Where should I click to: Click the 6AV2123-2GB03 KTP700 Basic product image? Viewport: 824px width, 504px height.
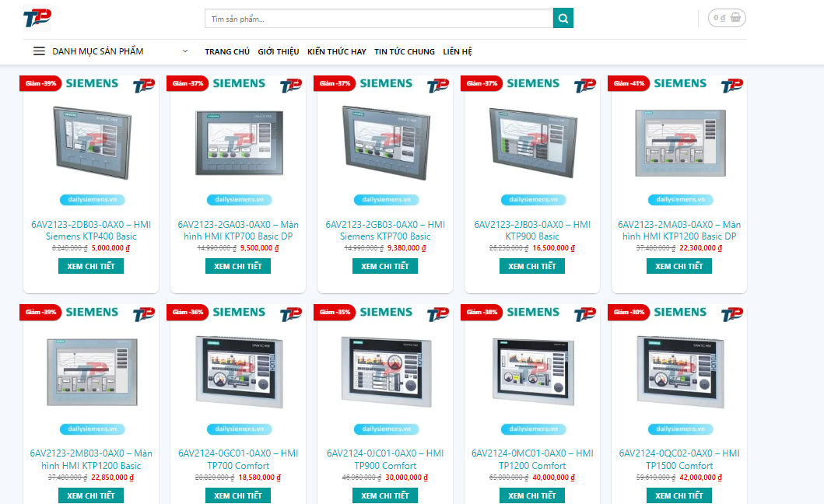tap(386, 142)
